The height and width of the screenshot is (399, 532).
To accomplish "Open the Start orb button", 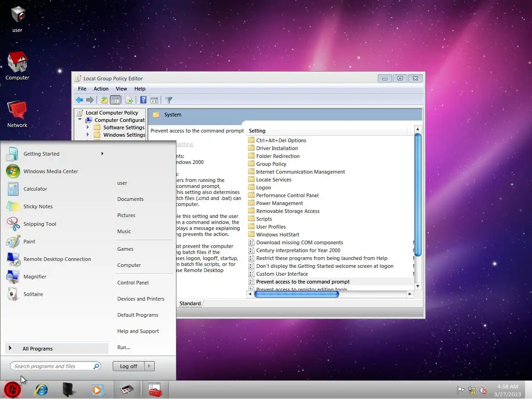I will point(12,390).
